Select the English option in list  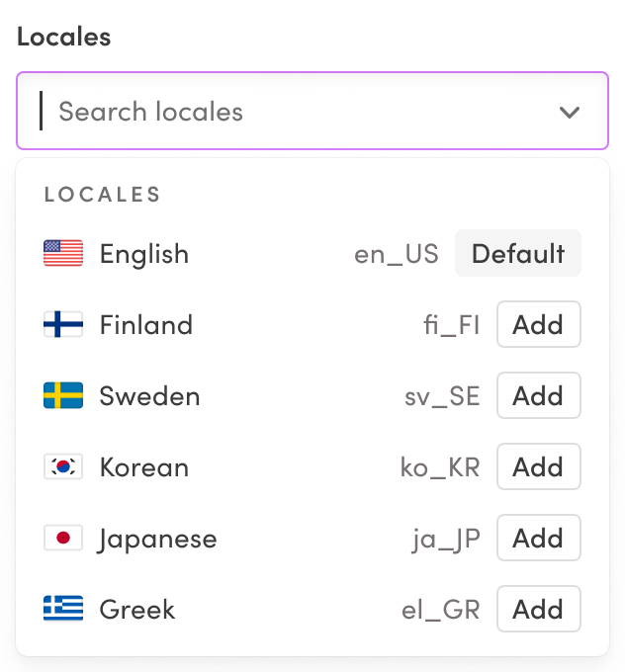click(144, 254)
